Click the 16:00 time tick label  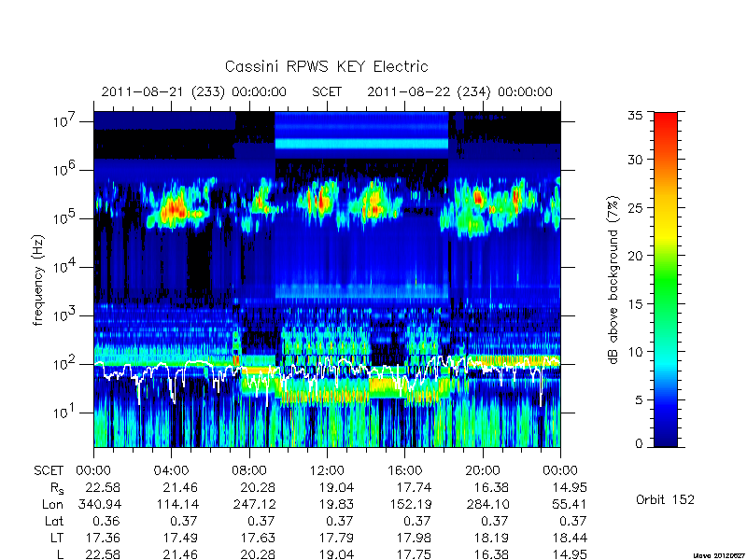click(x=404, y=471)
